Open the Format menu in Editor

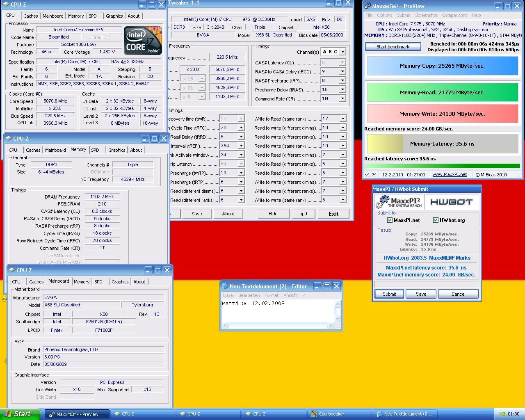pos(272,295)
